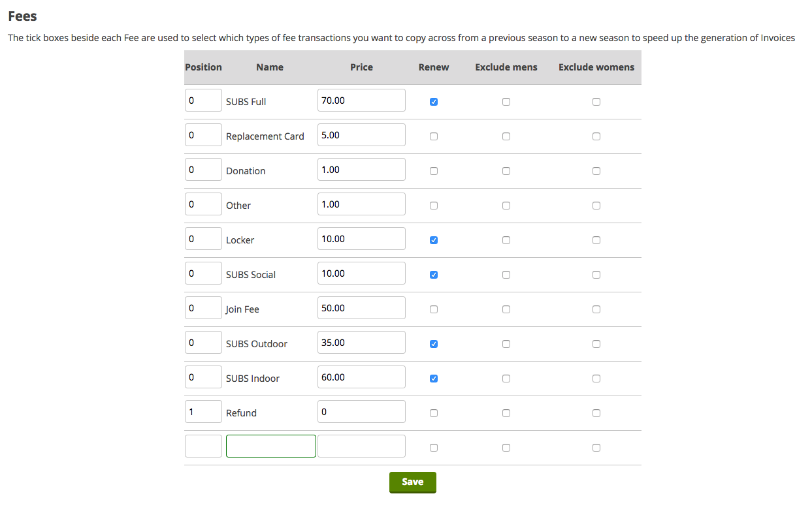Enable Renew for Join Fee row

pos(434,309)
